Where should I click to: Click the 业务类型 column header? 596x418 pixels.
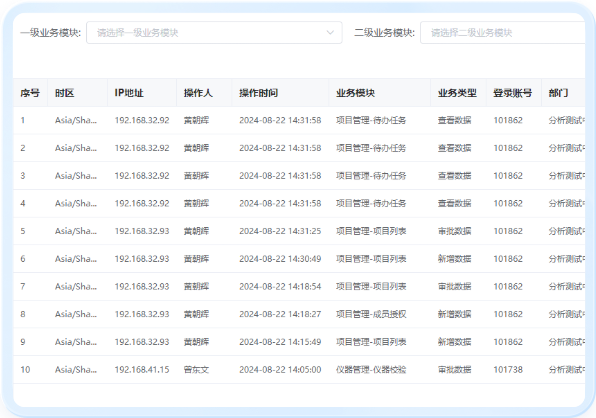(x=457, y=93)
